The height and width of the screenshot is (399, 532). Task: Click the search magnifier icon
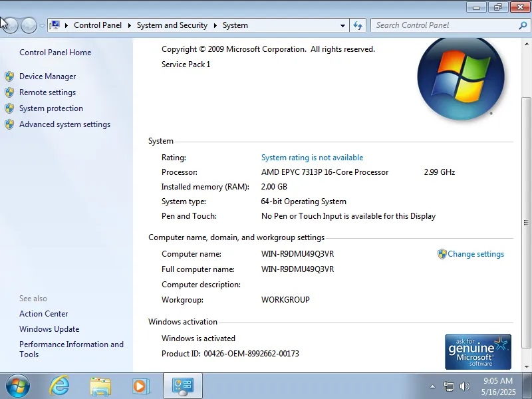click(523, 25)
